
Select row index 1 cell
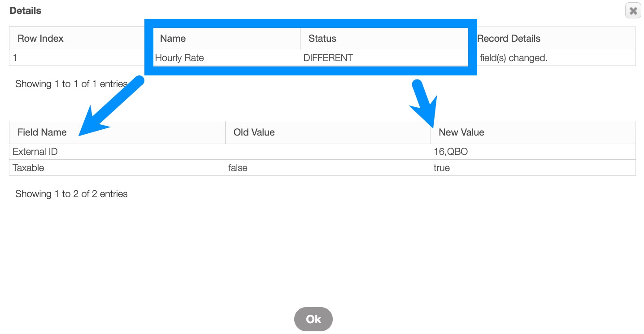[15, 58]
